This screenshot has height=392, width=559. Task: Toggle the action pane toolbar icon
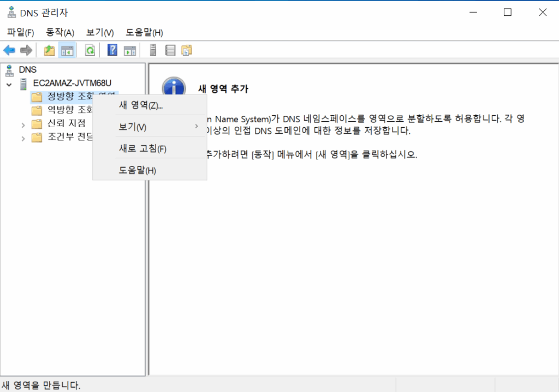coord(129,50)
